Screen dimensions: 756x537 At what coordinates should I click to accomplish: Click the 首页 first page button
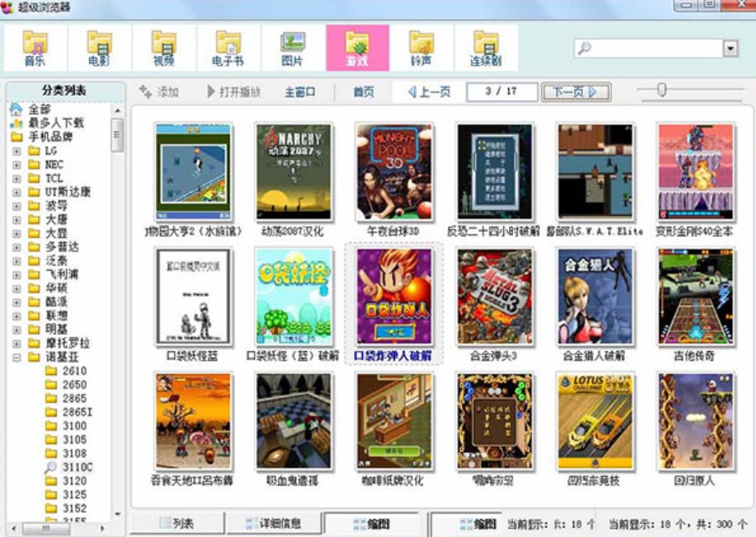pos(363,92)
